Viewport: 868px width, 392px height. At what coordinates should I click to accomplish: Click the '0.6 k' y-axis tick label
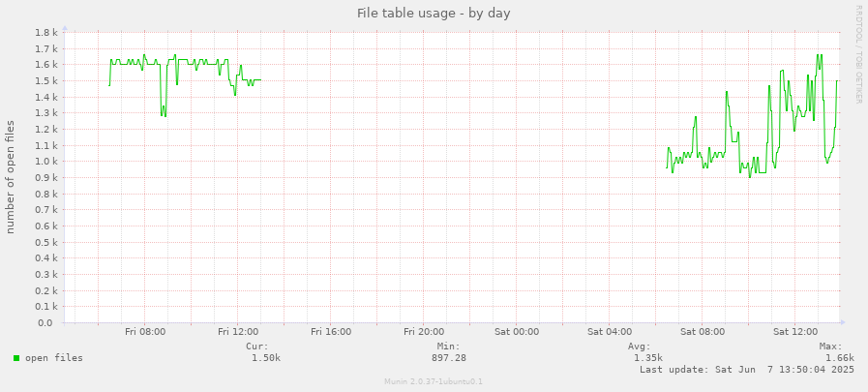pos(47,226)
